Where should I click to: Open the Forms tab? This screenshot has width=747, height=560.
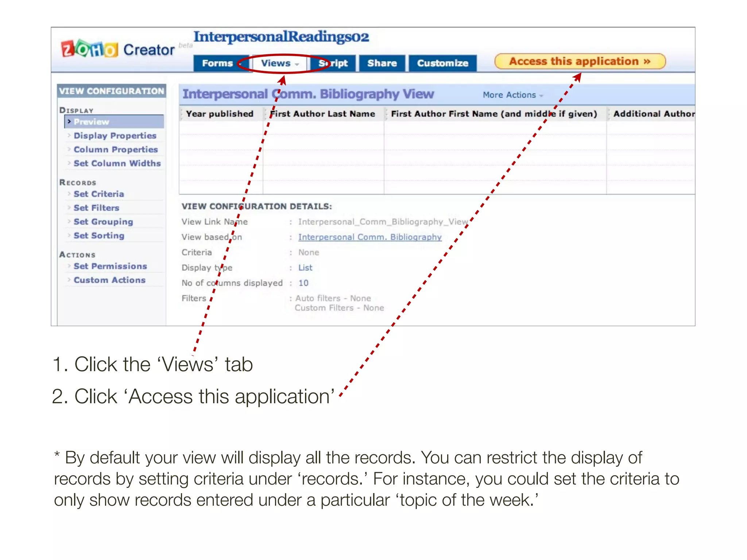click(x=221, y=63)
